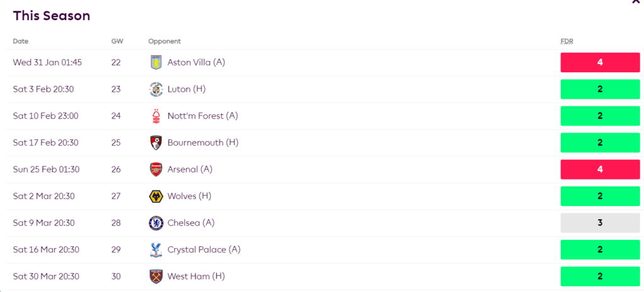Click the Chelsea club crest
This screenshot has width=644, height=292.
156,223
